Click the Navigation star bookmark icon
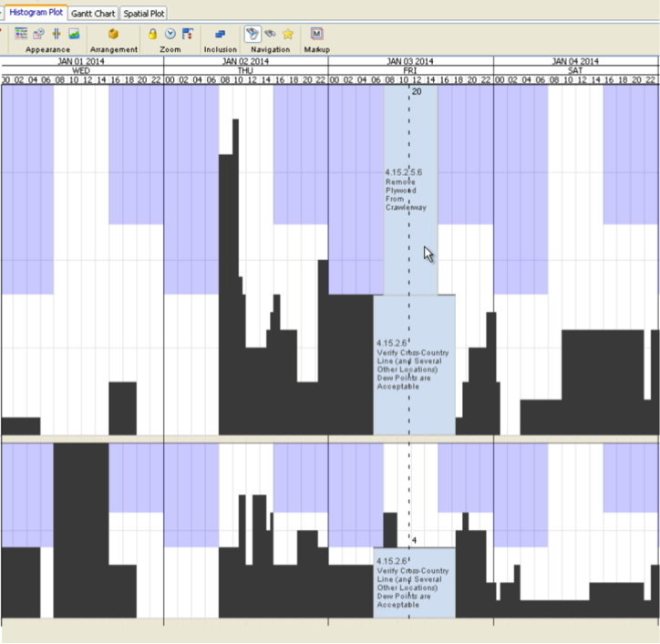The width and height of the screenshot is (660, 644). click(x=287, y=34)
